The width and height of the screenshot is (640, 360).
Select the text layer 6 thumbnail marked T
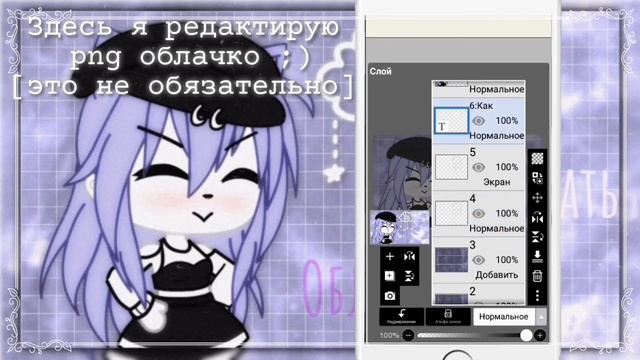click(x=451, y=121)
